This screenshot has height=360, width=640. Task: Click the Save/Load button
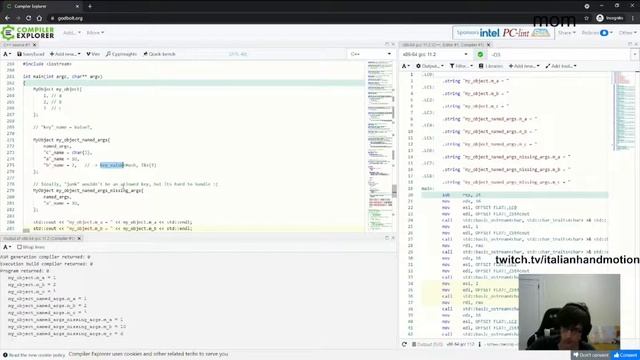click(x=31, y=54)
